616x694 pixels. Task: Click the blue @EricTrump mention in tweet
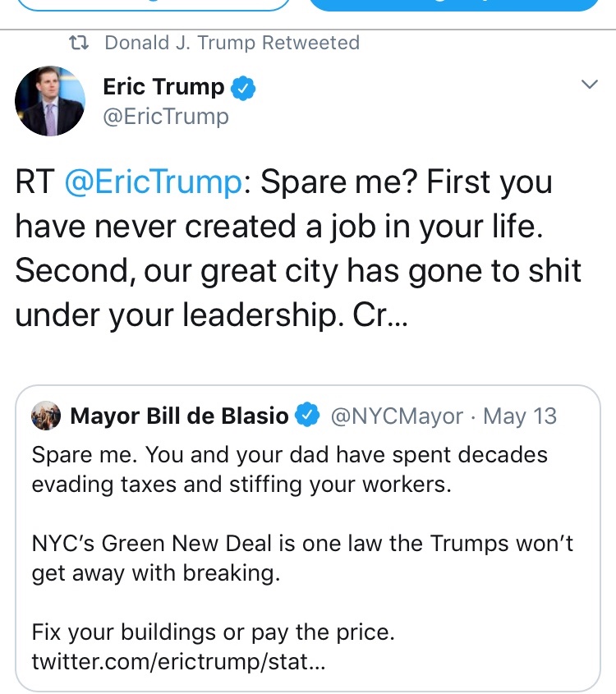click(154, 182)
